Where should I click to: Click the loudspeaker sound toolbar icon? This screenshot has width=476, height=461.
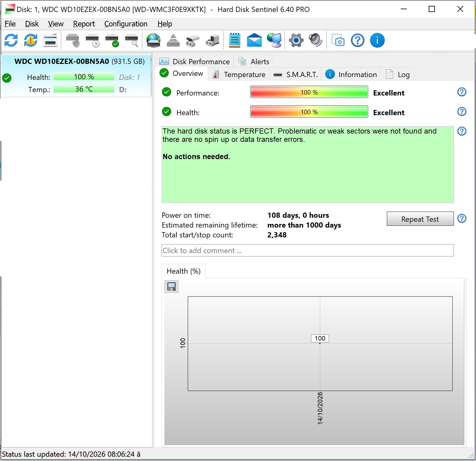[x=316, y=40]
